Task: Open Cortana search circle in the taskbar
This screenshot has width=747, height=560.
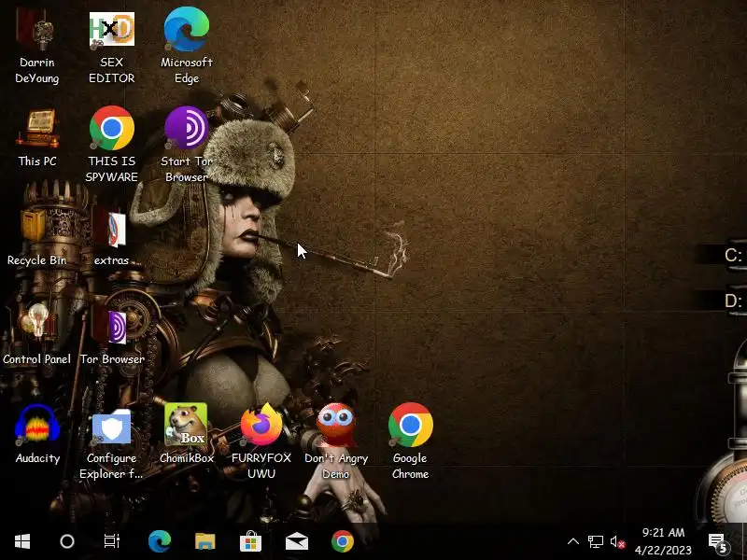Action: 67,541
